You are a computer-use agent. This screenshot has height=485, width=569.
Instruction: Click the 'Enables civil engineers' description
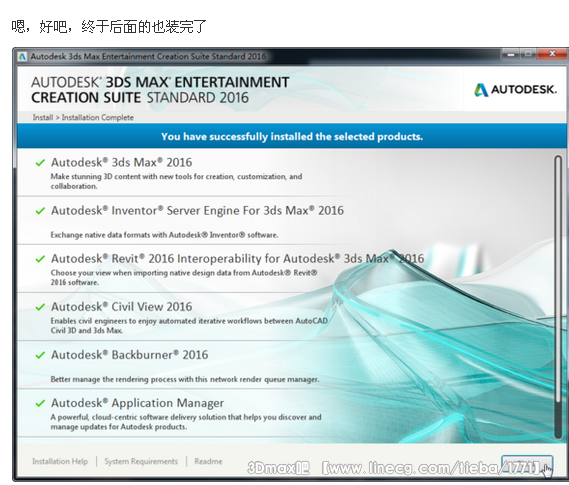[189, 326]
